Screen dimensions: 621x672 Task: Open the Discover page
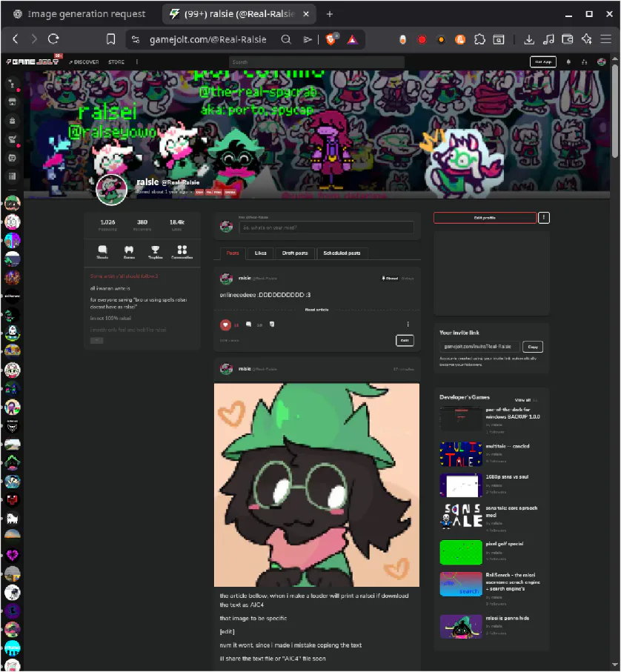pos(84,62)
